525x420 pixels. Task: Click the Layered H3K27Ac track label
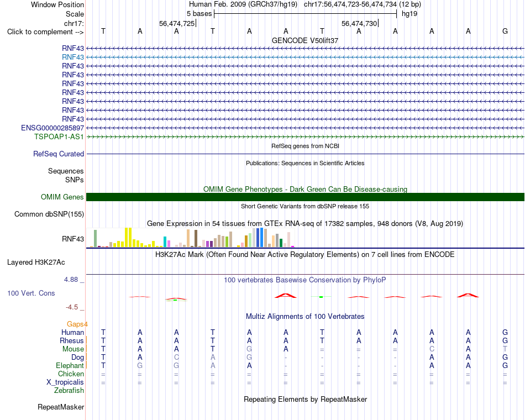tap(36, 262)
